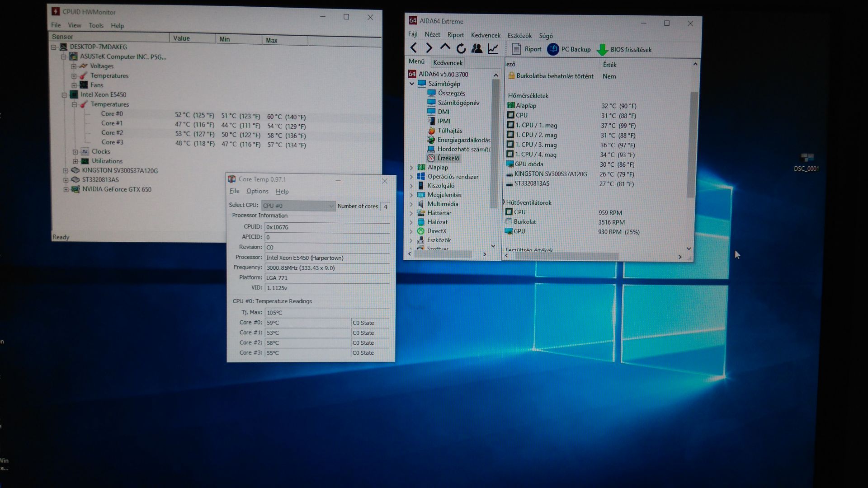The height and width of the screenshot is (488, 868).
Task: Expand Voltages node in HWMonitor
Action: coord(73,66)
